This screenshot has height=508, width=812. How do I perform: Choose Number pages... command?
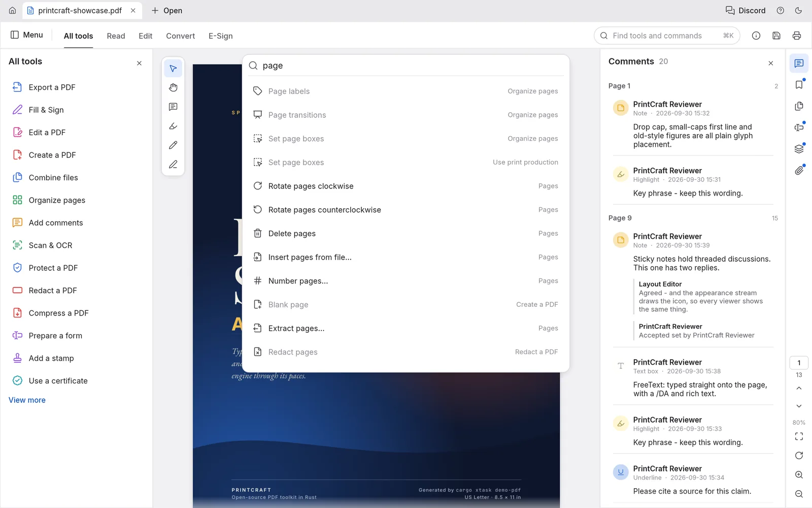tap(405, 281)
